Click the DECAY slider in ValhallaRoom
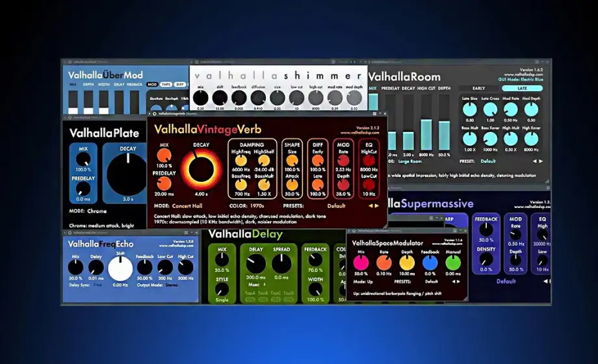598x364 pixels. [x=408, y=122]
